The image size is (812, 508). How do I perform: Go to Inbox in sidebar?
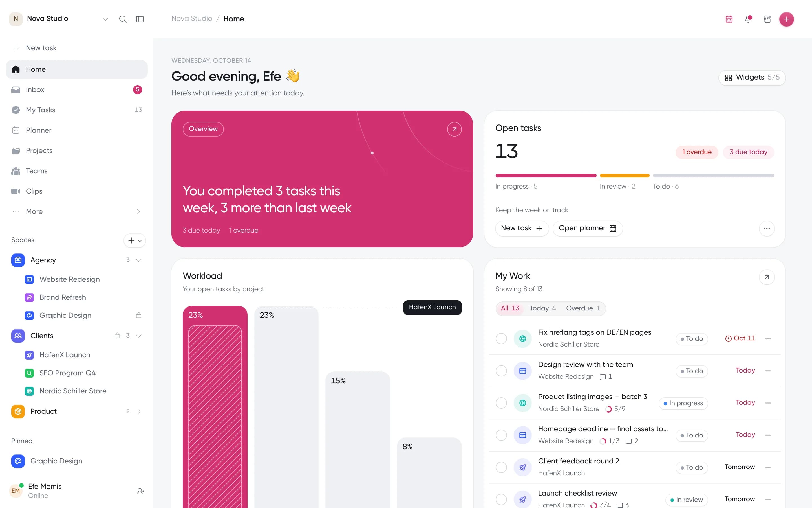76,90
